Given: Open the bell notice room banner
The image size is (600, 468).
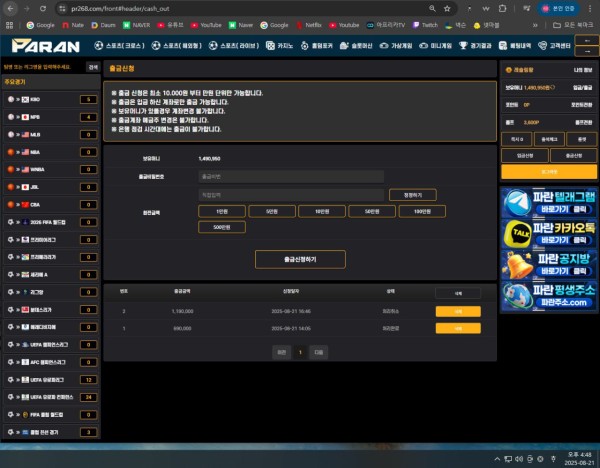Looking at the screenshot, I should tap(549, 265).
